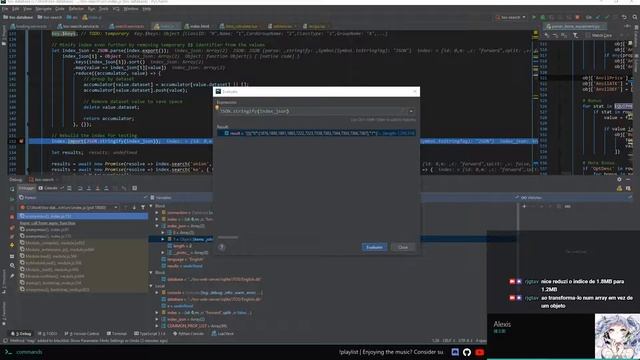
Task: Click the Step Out icon in the debugger toolbar
Action: [106, 188]
